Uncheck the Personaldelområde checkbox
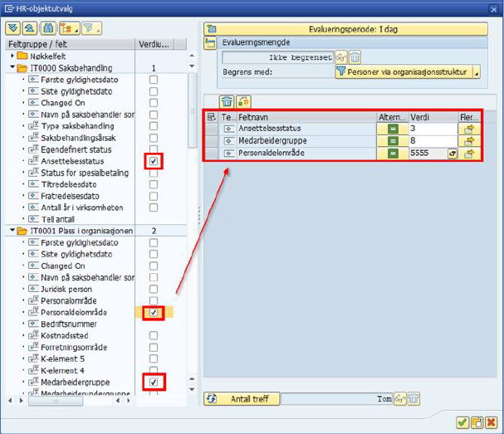 click(x=154, y=313)
